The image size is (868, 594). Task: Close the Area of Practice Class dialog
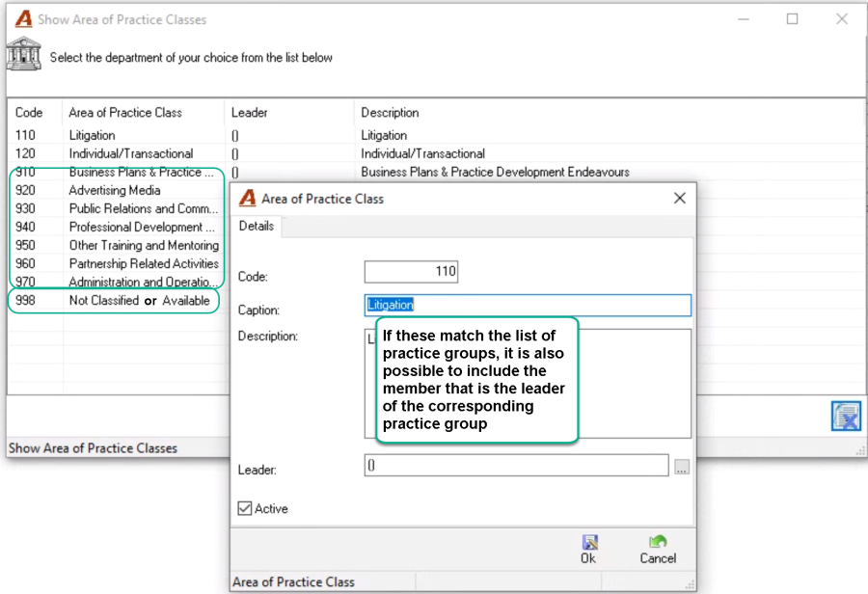[680, 199]
